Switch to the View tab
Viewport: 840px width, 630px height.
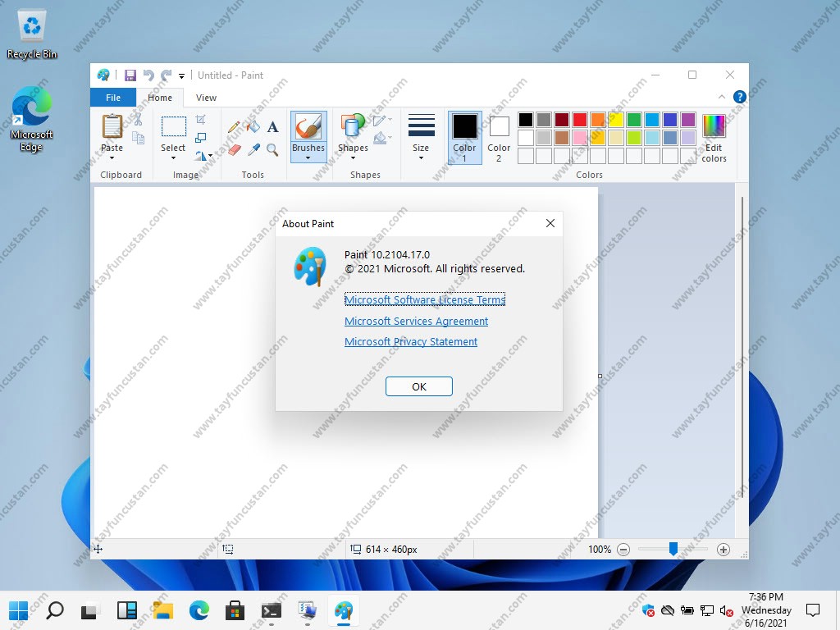click(206, 98)
